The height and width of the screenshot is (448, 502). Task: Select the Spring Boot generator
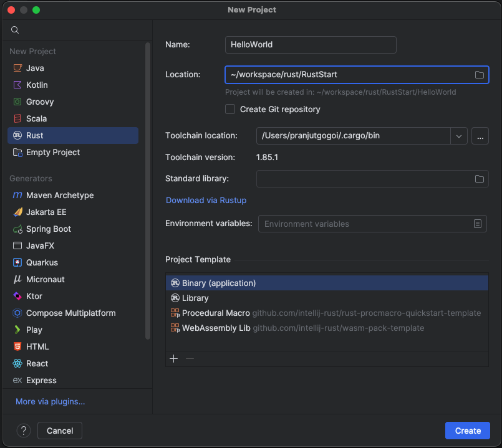(48, 229)
